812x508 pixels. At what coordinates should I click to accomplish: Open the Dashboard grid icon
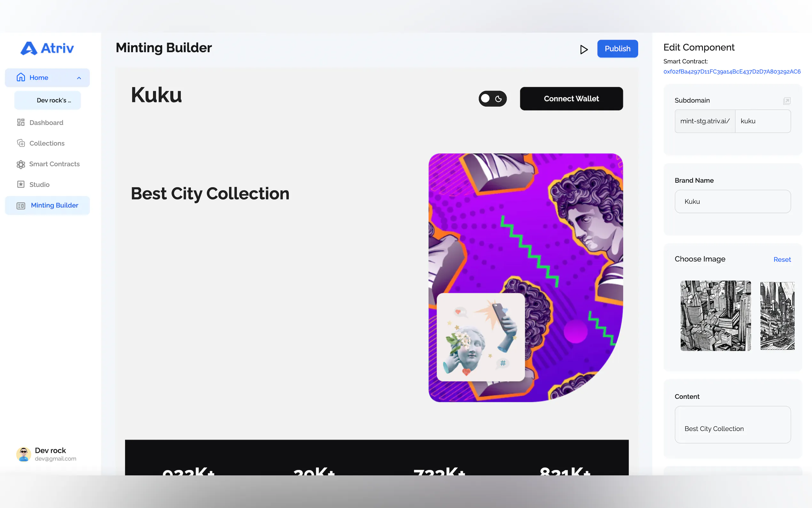coord(21,122)
